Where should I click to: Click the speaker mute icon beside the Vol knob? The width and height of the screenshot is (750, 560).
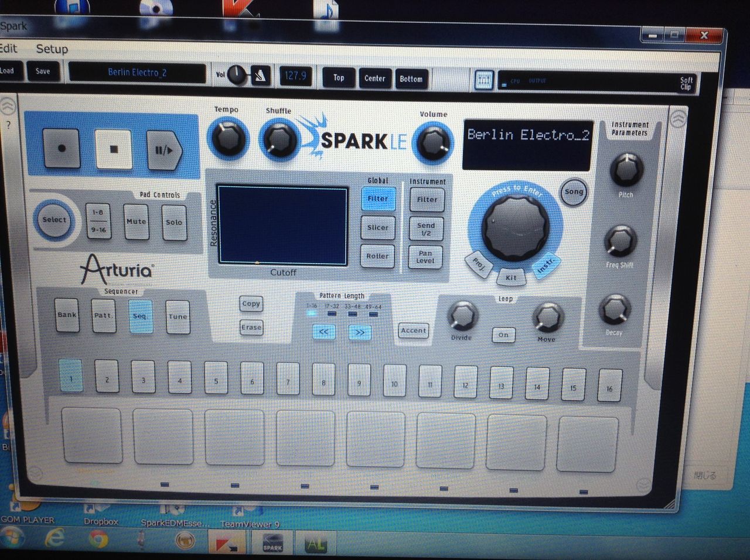[260, 75]
